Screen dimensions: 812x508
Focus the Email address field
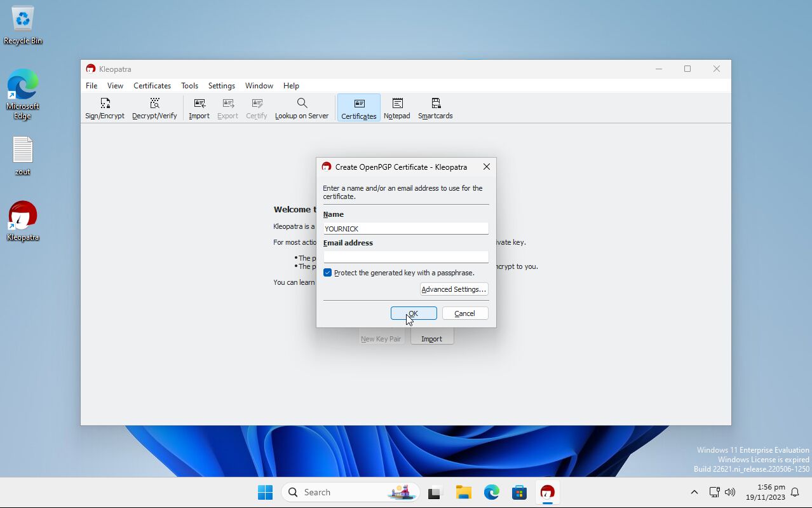pos(406,257)
